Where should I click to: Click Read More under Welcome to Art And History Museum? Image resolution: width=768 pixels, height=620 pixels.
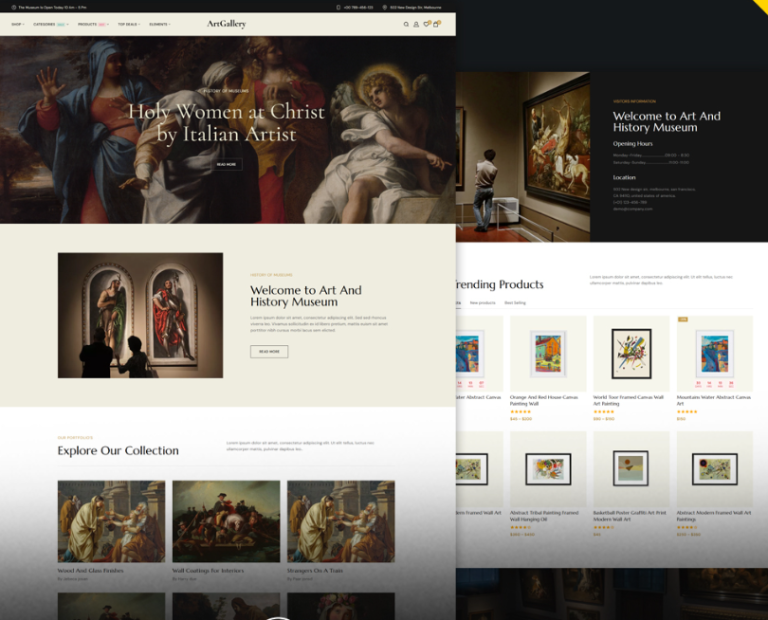pyautogui.click(x=269, y=352)
